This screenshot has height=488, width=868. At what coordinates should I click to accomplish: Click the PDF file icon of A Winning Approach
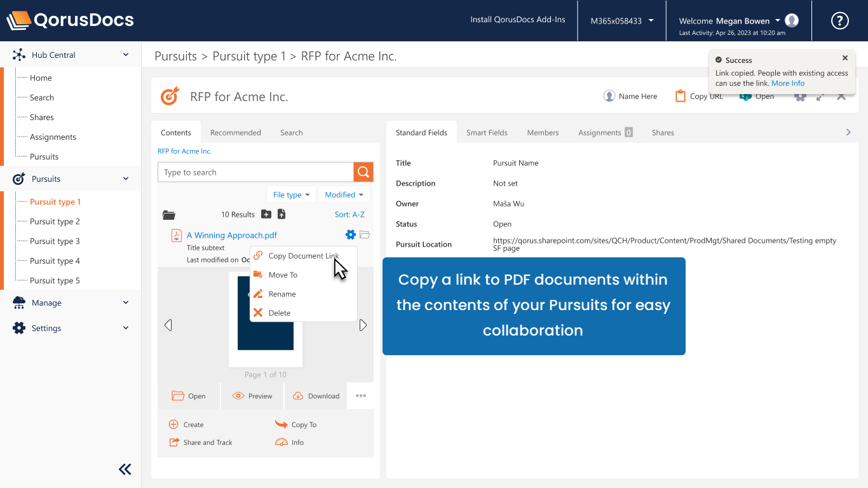click(176, 236)
